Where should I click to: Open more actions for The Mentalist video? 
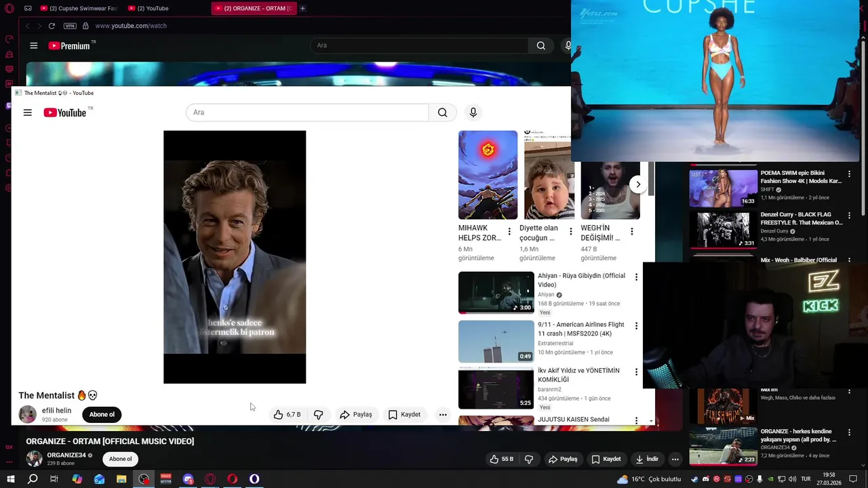click(443, 414)
